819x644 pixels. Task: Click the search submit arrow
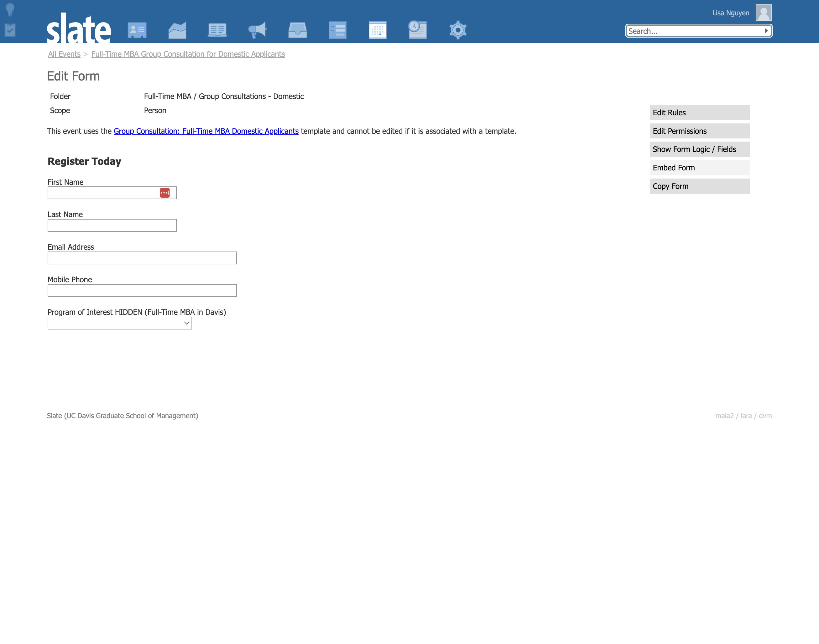[x=766, y=31]
